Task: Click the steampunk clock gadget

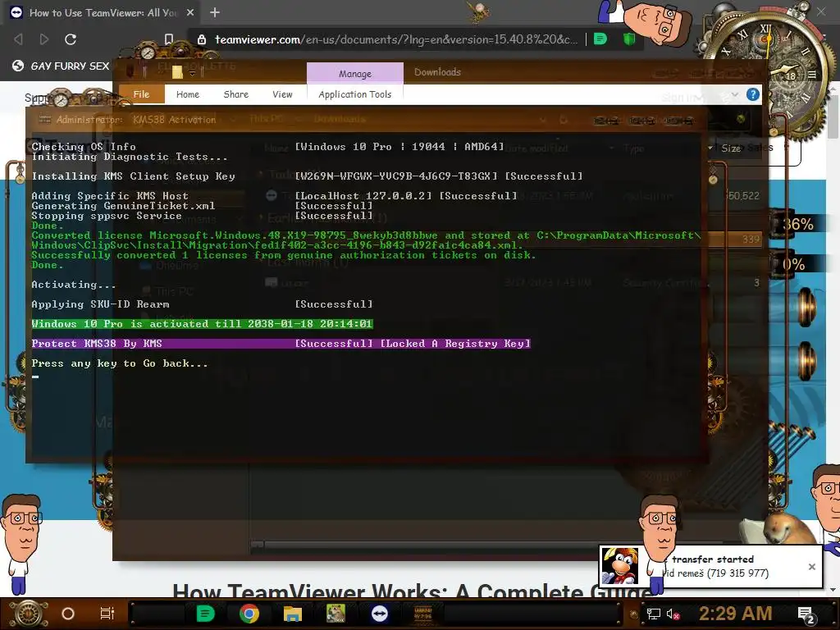Action: pos(771,72)
